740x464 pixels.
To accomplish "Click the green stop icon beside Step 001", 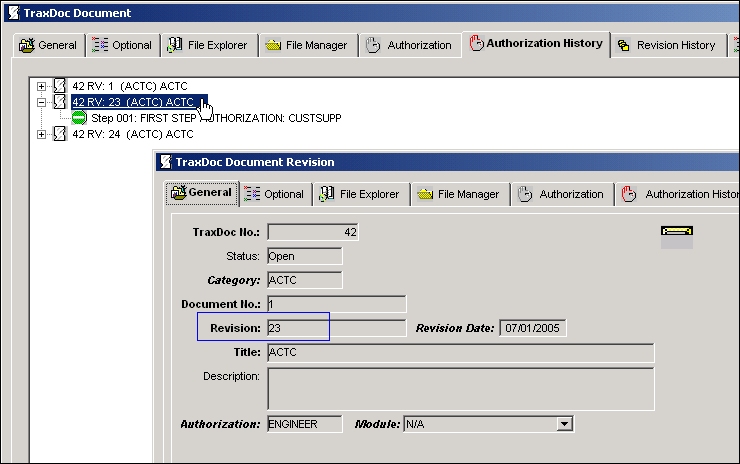I will (79, 118).
